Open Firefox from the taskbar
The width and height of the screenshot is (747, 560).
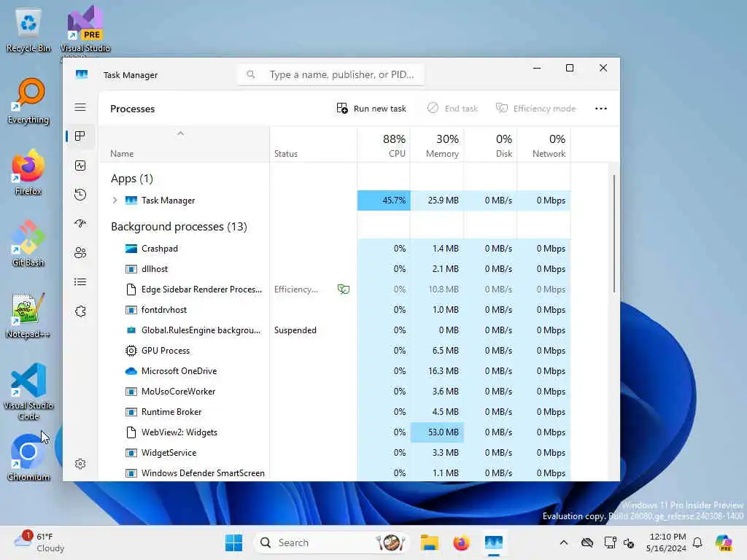click(x=461, y=542)
